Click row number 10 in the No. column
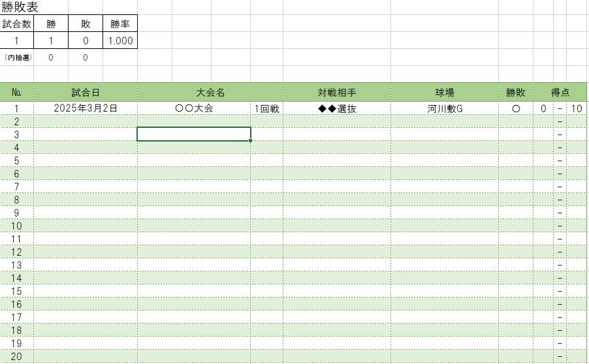Screen dimensions: 589x364 [x=17, y=226]
